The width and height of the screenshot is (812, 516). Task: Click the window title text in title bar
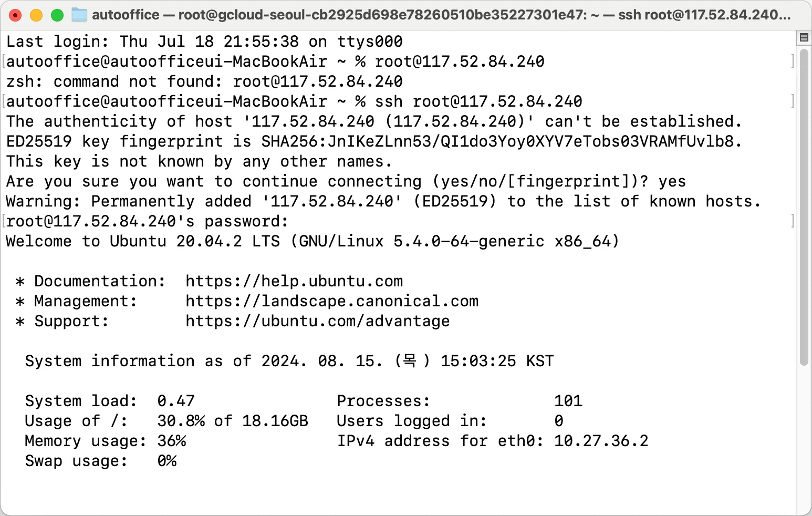(x=441, y=15)
